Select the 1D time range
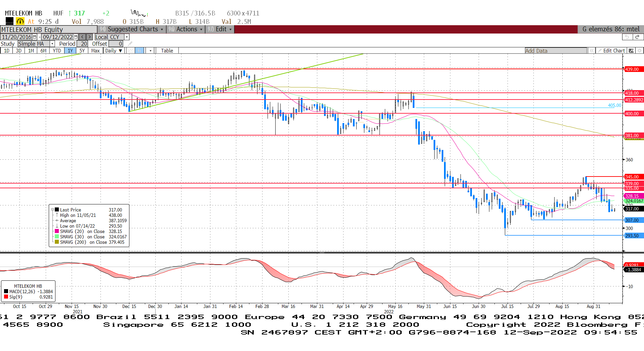Image resolution: width=644 pixels, height=351 pixels. point(7,51)
